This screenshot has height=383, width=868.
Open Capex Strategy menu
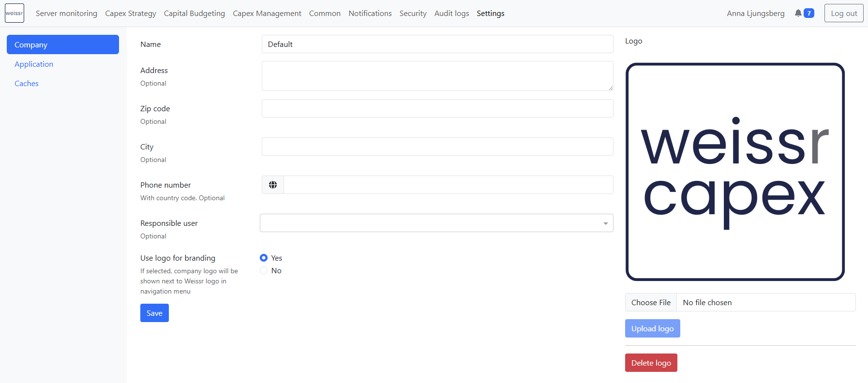[x=131, y=13]
